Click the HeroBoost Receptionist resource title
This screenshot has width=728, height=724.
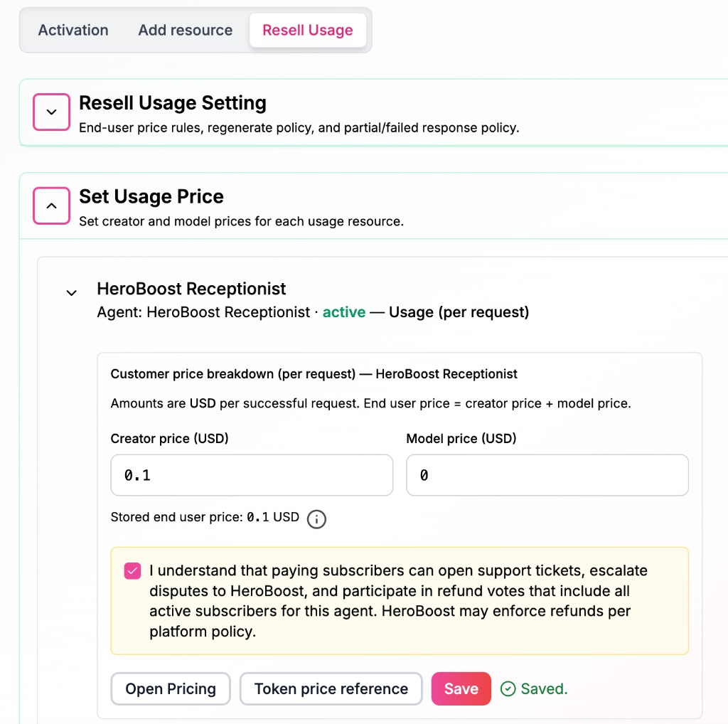pyautogui.click(x=191, y=289)
